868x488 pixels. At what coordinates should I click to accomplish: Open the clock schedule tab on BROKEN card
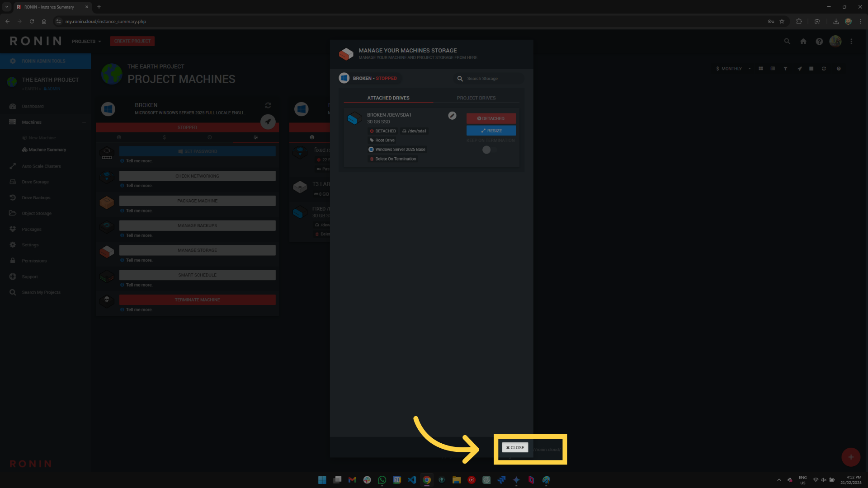(210, 137)
